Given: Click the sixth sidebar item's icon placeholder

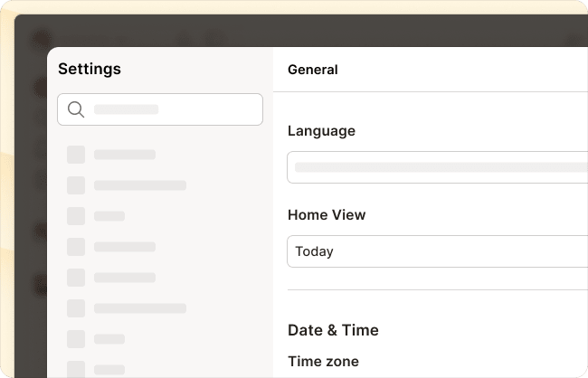Looking at the screenshot, I should (x=76, y=308).
